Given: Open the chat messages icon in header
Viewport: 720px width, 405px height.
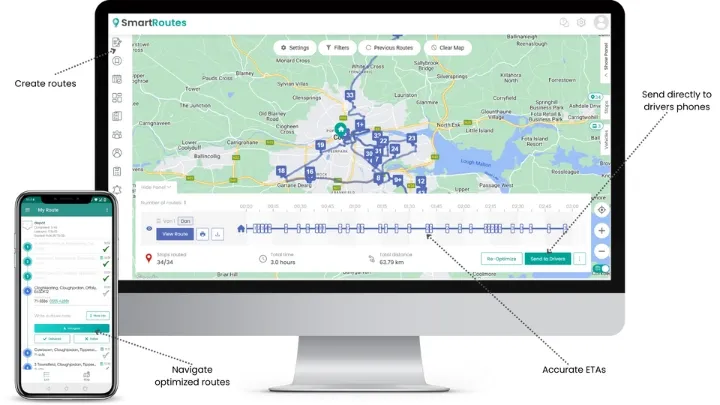Looking at the screenshot, I should (x=564, y=22).
